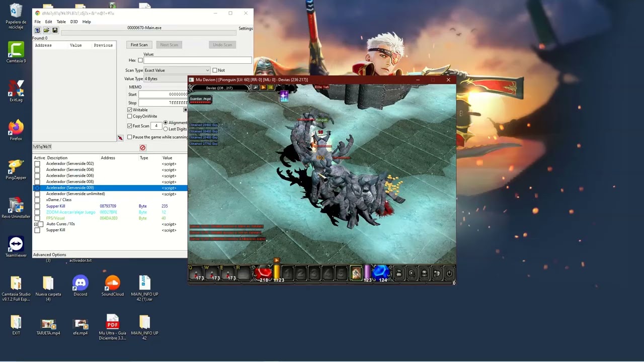644x362 pixels.
Task: Click the red arrow add-address icon
Action: pyautogui.click(x=120, y=138)
